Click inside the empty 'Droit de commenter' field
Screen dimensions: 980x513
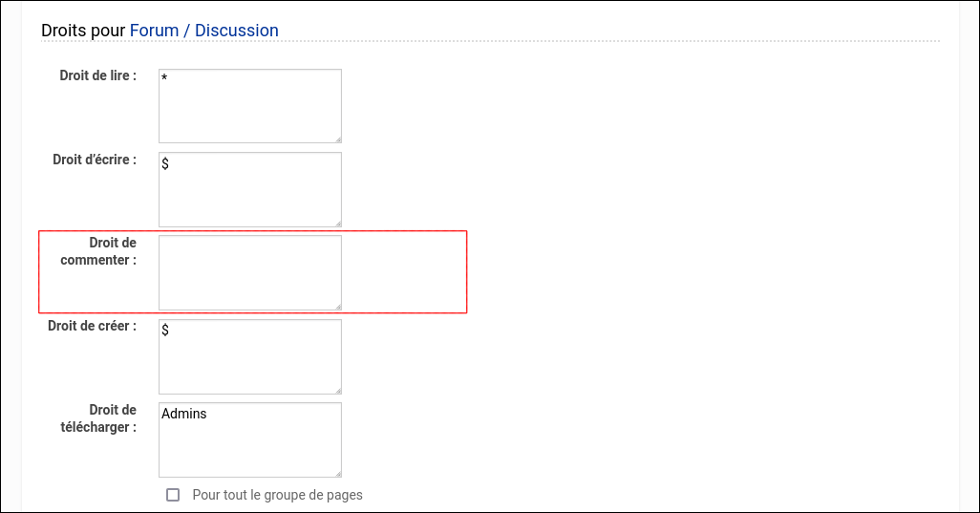coord(249,272)
